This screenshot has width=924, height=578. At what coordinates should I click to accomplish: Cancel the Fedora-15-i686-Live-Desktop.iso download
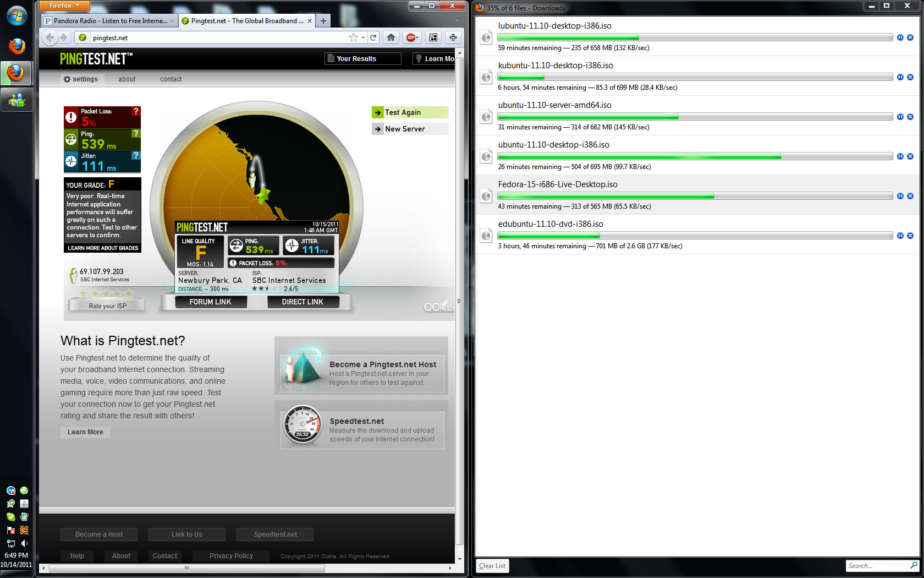[x=910, y=196]
